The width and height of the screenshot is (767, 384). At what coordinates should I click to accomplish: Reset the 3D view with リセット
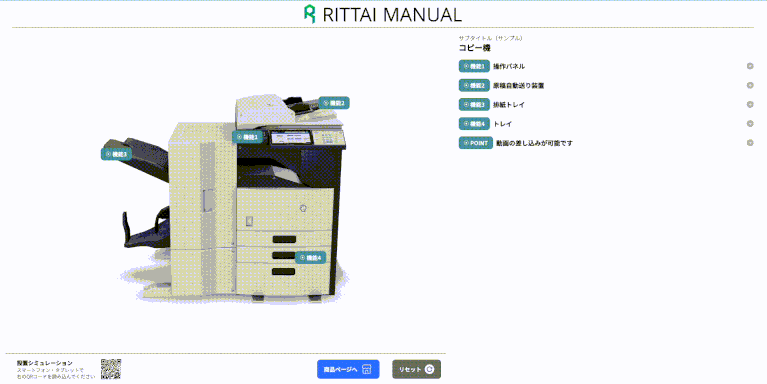[x=416, y=369]
